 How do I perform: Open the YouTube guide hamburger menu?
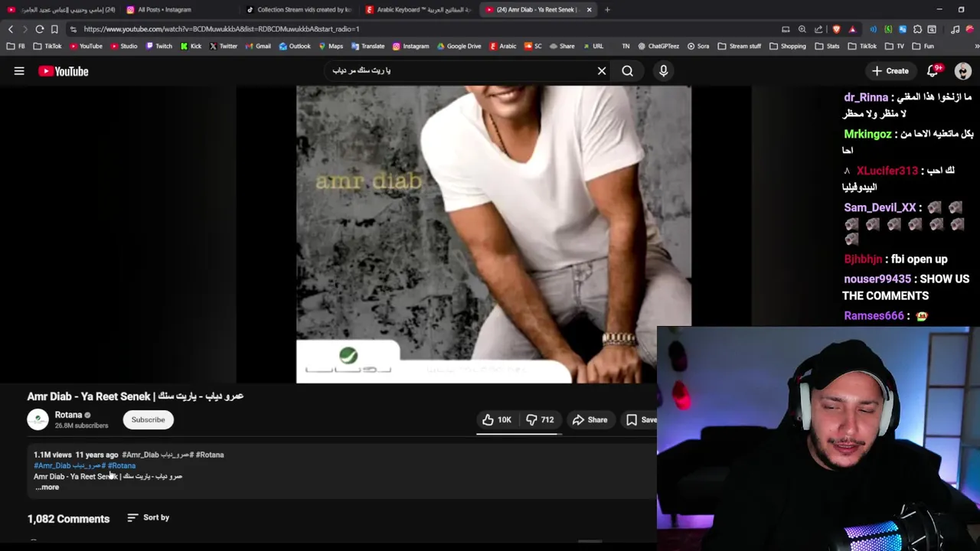(19, 71)
